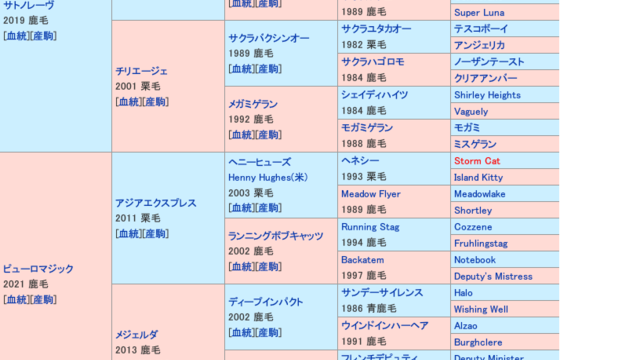Screen dimensions: 640x360
Task: Click the サンデーサイレンス link
Action: [x=382, y=293]
